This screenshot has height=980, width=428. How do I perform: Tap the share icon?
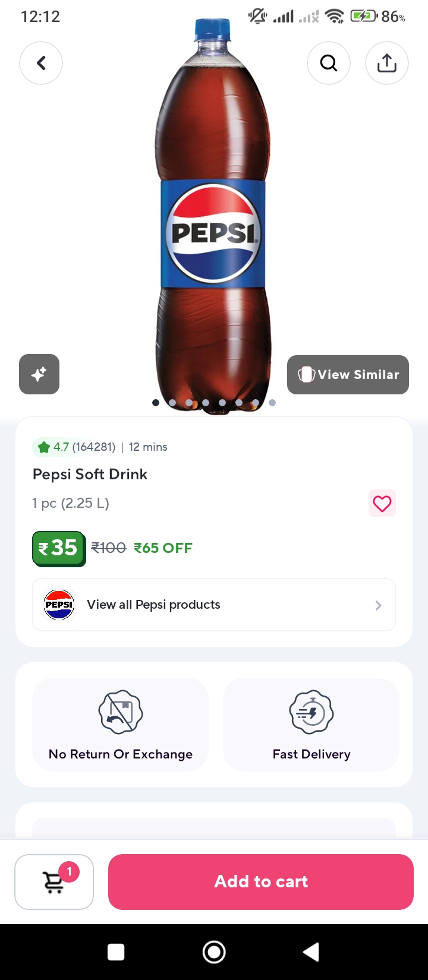[x=387, y=63]
